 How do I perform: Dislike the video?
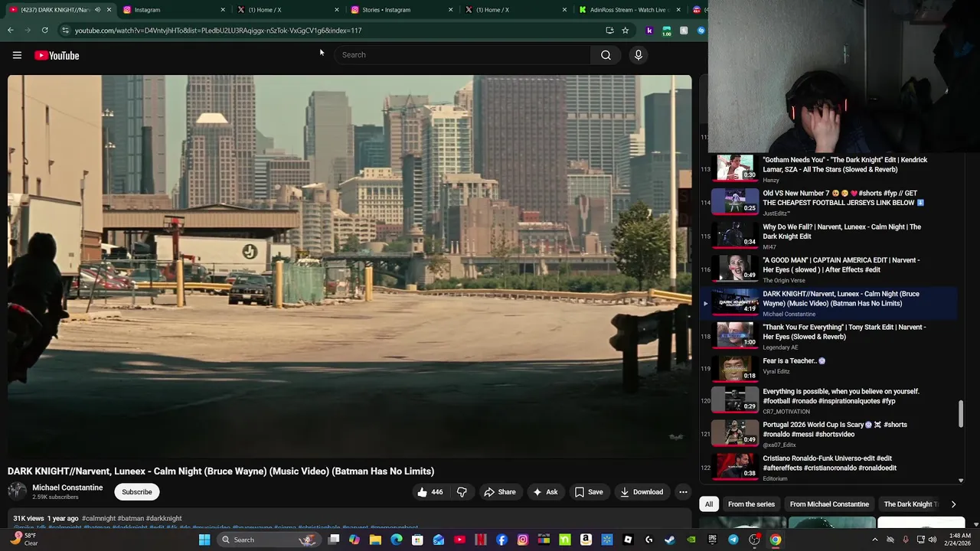pos(462,492)
